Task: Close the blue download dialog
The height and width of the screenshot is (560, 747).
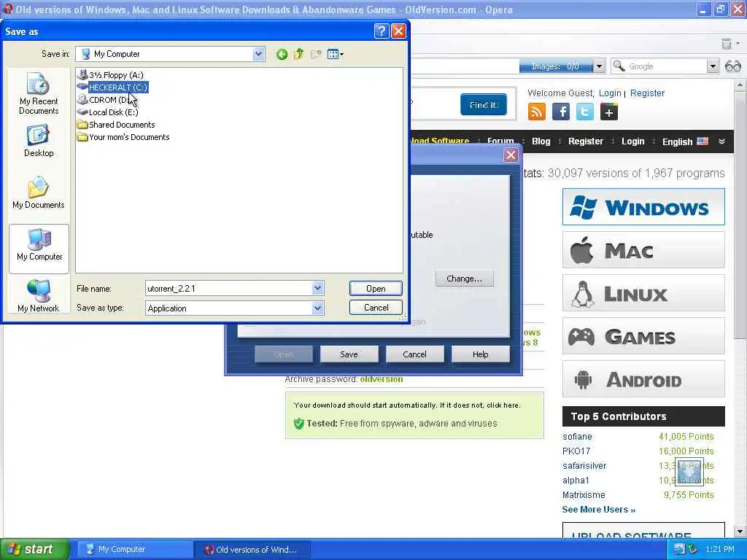Action: 511,155
